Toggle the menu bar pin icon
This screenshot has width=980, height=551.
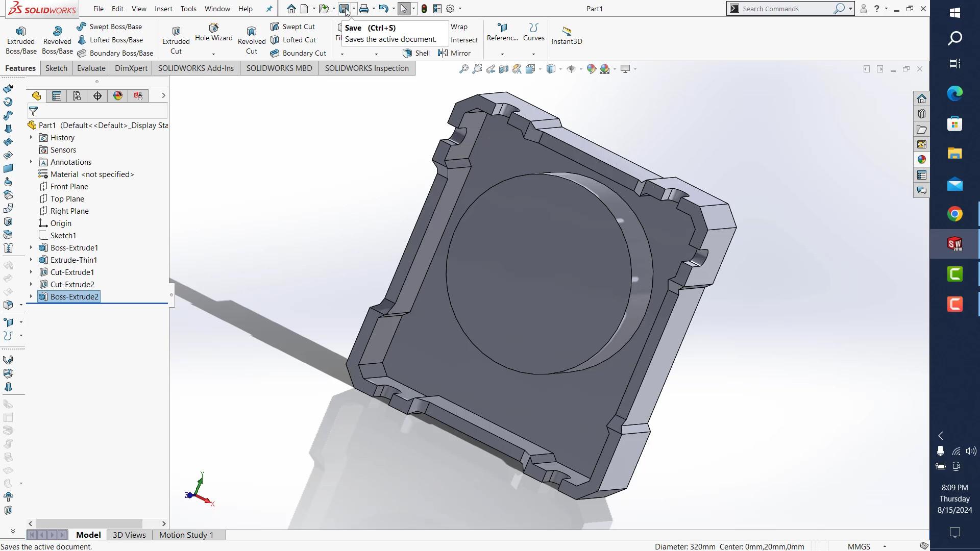point(269,9)
